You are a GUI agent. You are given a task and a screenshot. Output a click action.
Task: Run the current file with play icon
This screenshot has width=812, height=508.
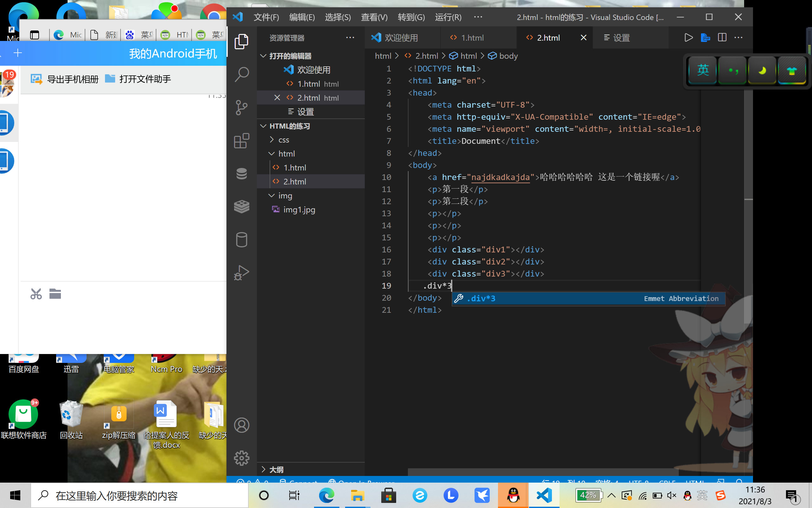click(688, 38)
